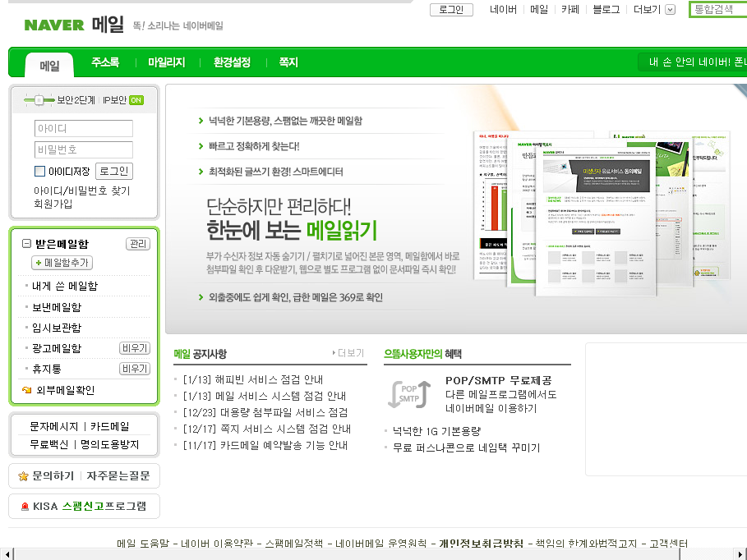The height and width of the screenshot is (560, 747).
Task: Open notice [11/17] 카드메일 예약발송 기능 안내
Action: click(x=265, y=445)
